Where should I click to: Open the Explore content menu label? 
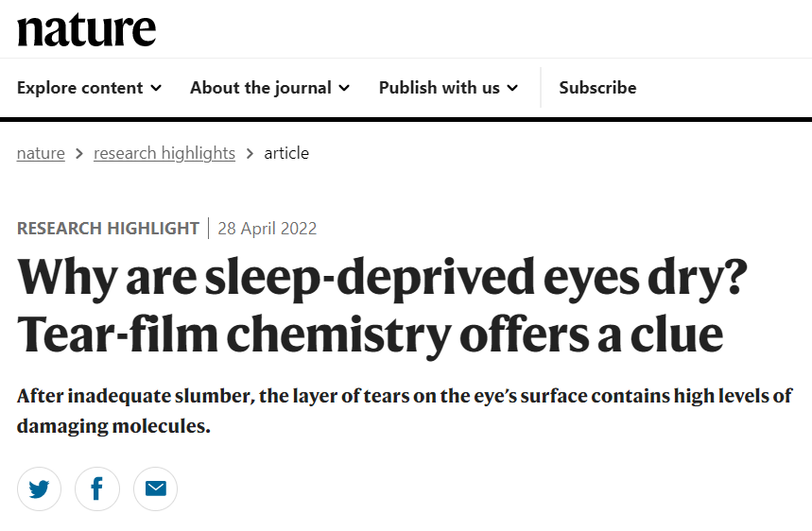pyautogui.click(x=79, y=88)
